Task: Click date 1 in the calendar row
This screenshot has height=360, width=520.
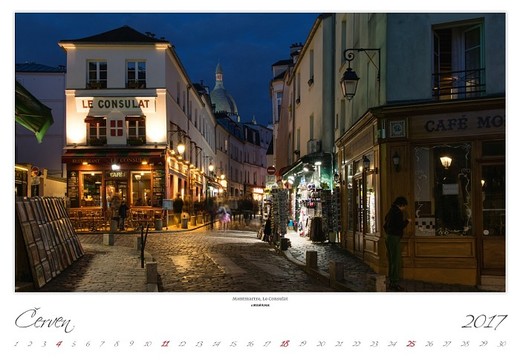Action: [16, 344]
